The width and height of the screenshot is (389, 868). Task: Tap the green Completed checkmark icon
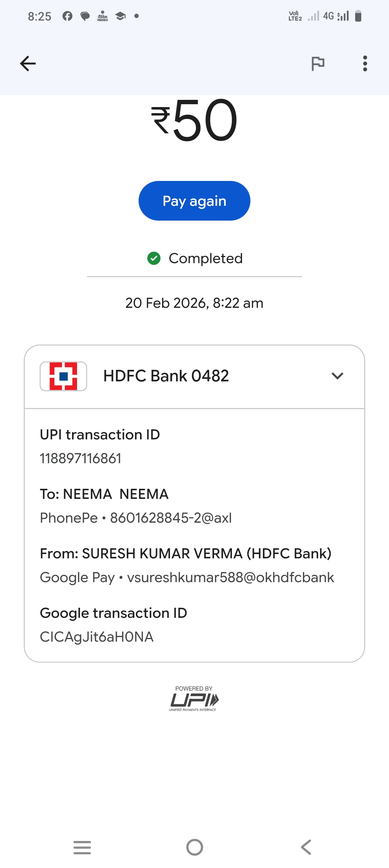pyautogui.click(x=154, y=258)
